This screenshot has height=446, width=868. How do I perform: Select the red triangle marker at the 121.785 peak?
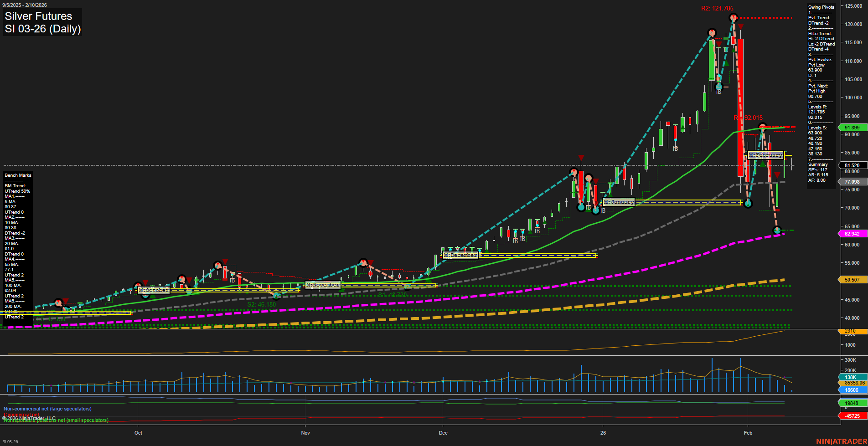pos(741,26)
